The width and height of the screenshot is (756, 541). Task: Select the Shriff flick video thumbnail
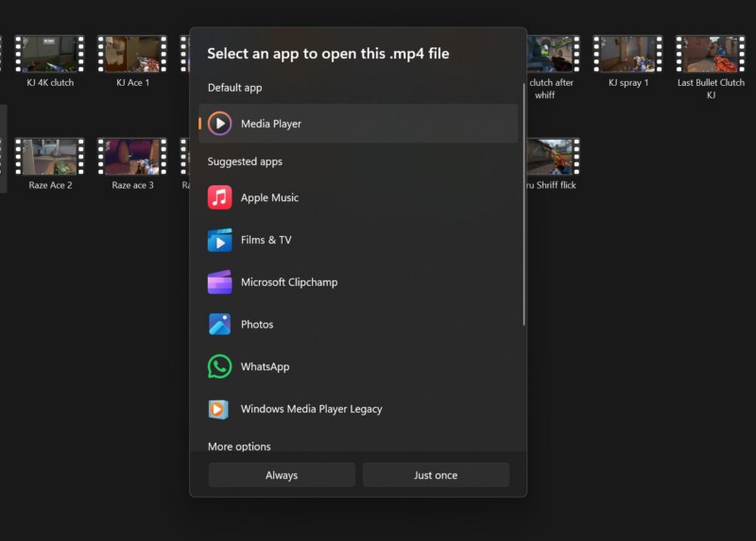point(553,157)
